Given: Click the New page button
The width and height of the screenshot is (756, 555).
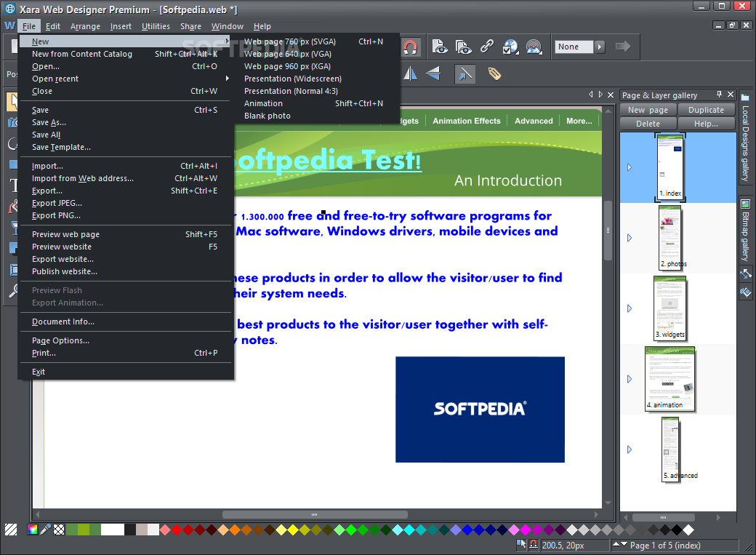Looking at the screenshot, I should [648, 110].
